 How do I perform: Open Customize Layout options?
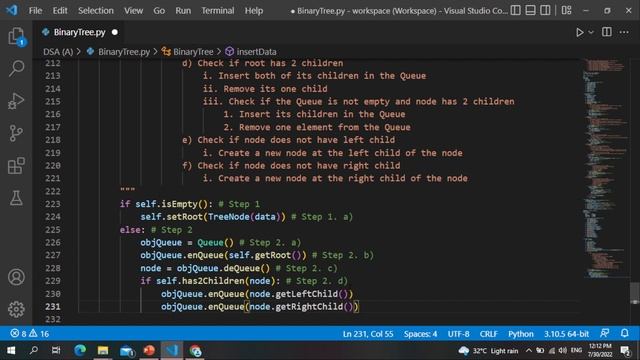(567, 10)
